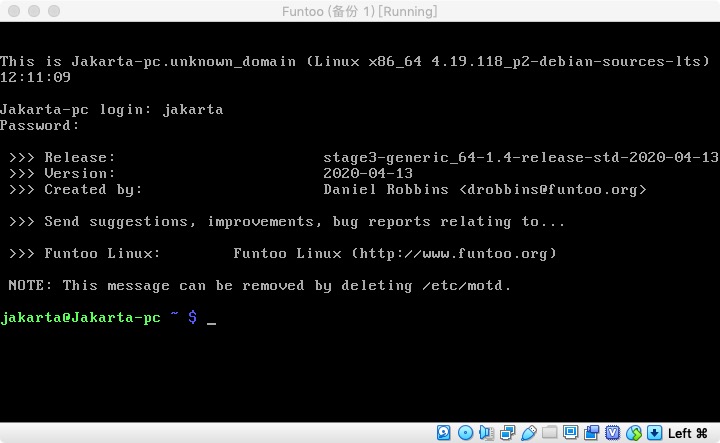720x443 pixels.
Task: Minimize the Funtoo VM window
Action: [x=34, y=11]
